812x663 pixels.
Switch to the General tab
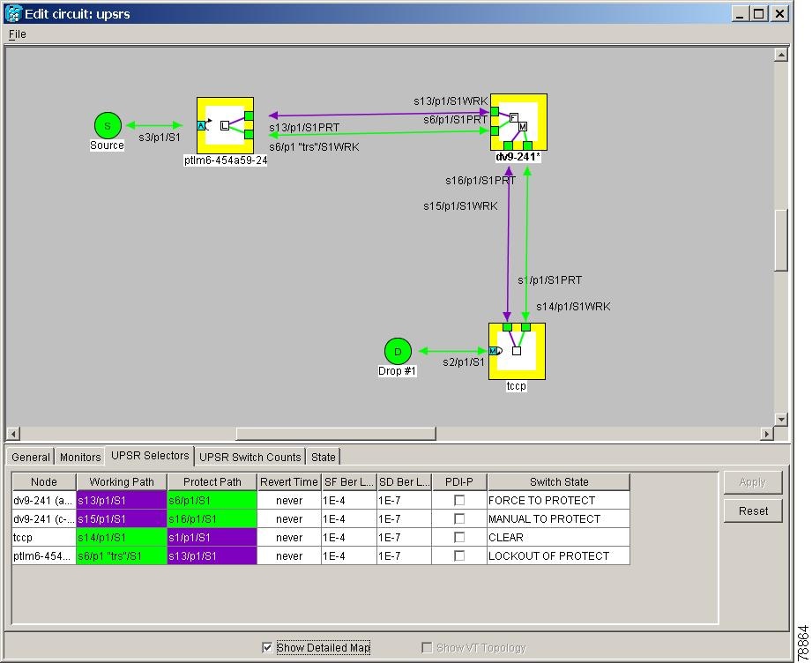click(x=31, y=457)
